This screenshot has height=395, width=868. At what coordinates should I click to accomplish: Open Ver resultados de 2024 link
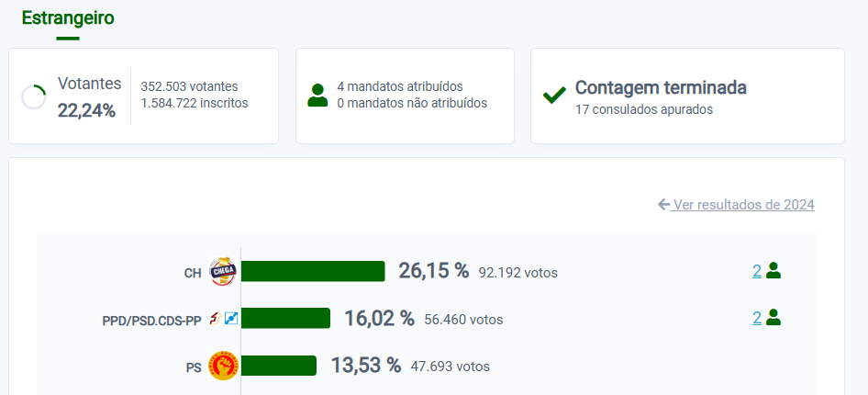pyautogui.click(x=743, y=205)
